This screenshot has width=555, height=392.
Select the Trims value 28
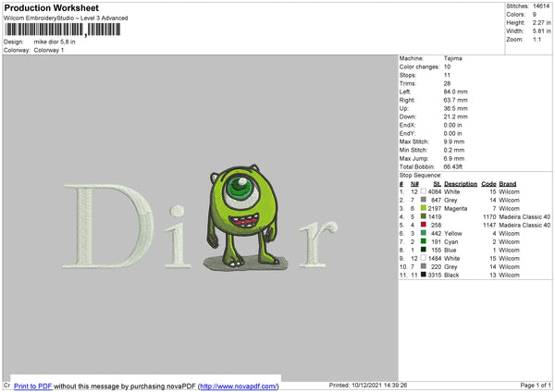click(x=447, y=83)
